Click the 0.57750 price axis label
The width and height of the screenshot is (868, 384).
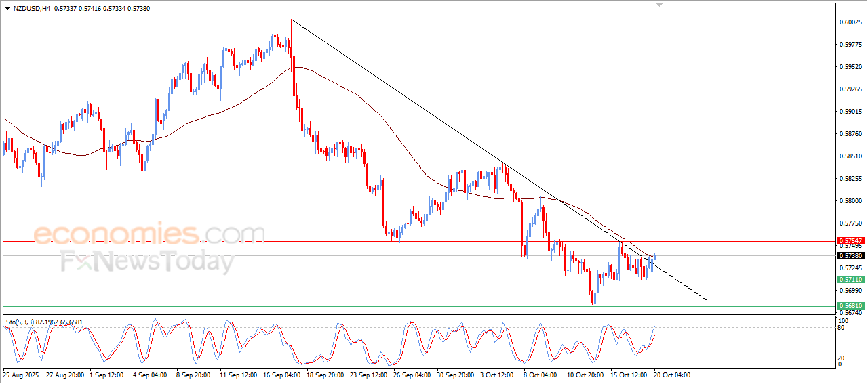point(850,223)
